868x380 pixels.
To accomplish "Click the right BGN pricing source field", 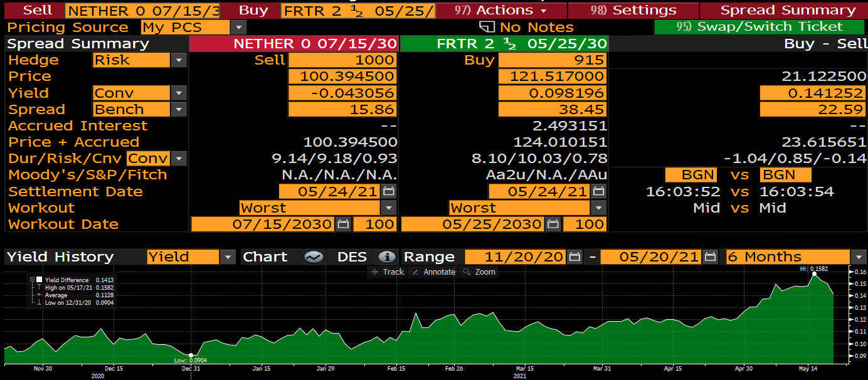I will point(785,175).
